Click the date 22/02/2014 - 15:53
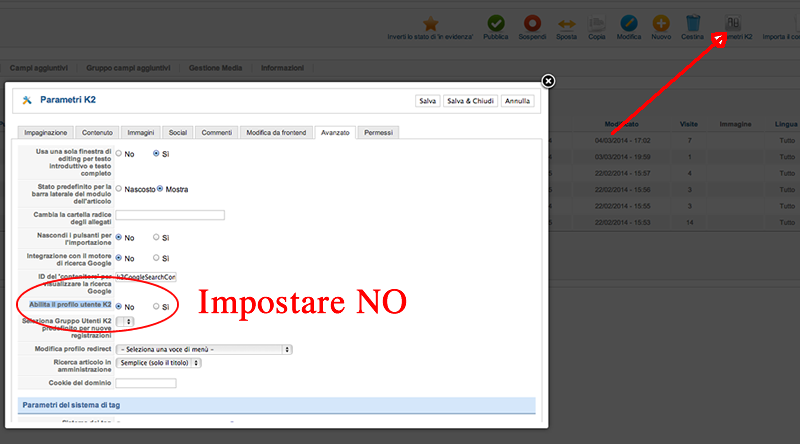Image resolution: width=800 pixels, height=444 pixels. tap(622, 223)
